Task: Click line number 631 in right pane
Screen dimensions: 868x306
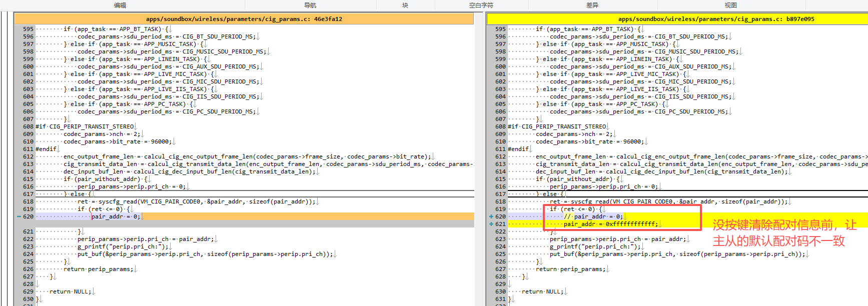Action: (x=500, y=299)
